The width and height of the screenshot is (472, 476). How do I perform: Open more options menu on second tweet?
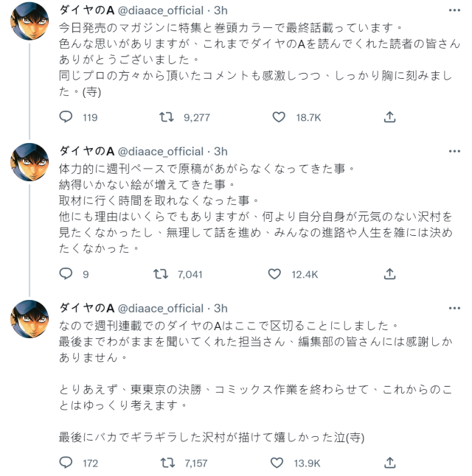coord(454,151)
